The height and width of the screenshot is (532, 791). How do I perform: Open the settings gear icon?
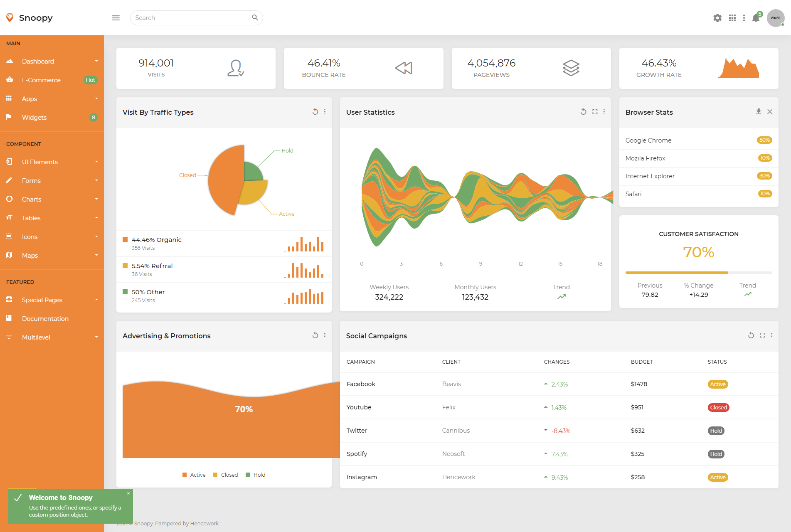pyautogui.click(x=717, y=18)
